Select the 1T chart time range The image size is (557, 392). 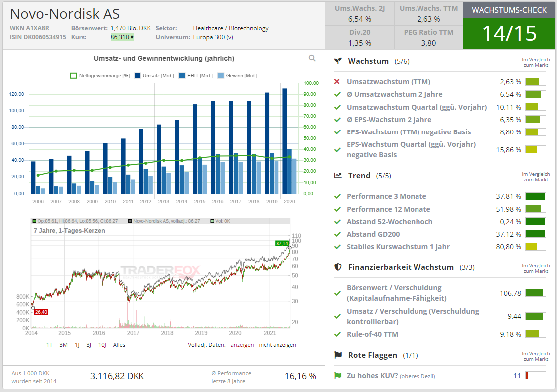pyautogui.click(x=50, y=345)
